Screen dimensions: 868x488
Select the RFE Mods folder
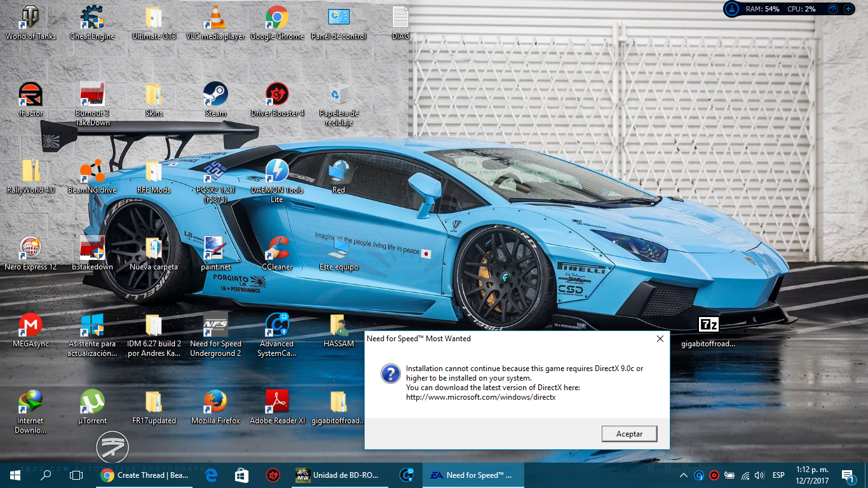(154, 177)
